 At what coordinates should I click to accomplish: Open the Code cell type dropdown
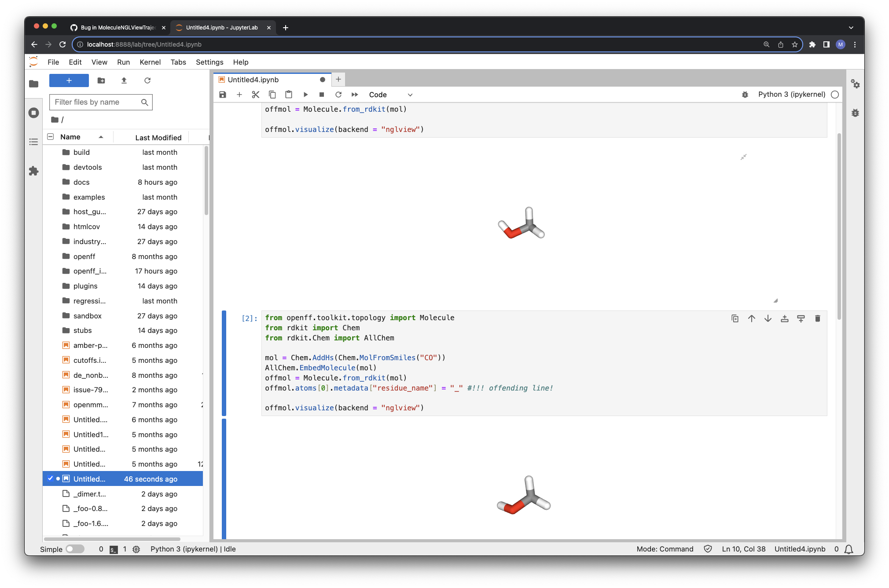click(392, 95)
